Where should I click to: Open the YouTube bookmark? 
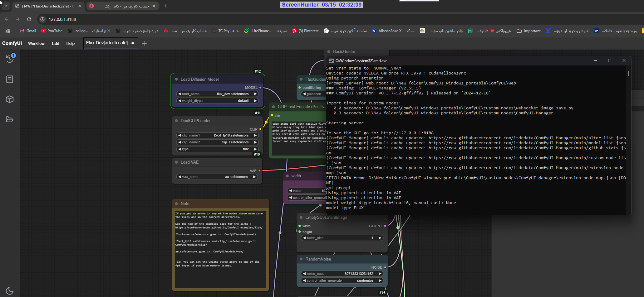pyautogui.click(x=52, y=31)
